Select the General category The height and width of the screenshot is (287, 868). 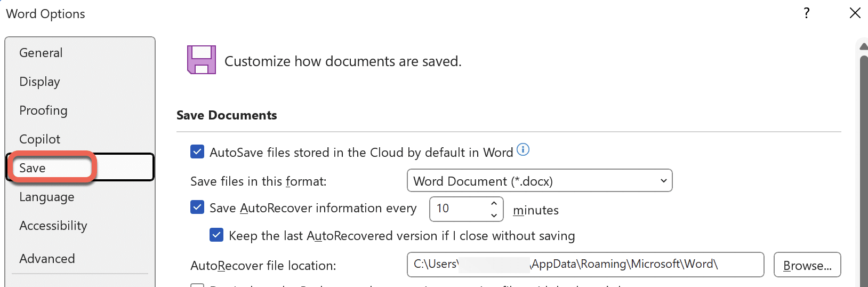tap(41, 53)
